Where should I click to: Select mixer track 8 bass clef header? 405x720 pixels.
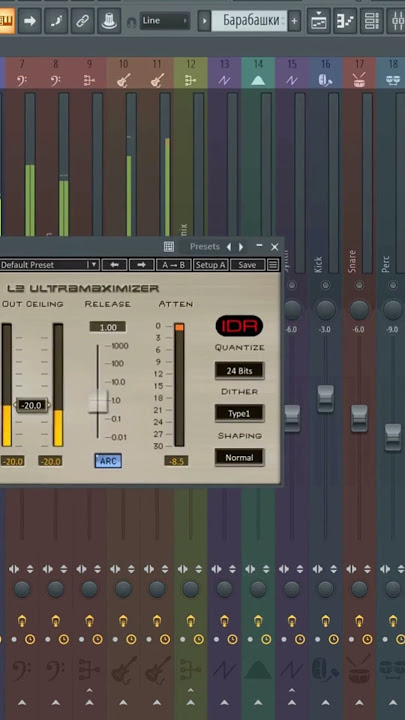(x=56, y=73)
